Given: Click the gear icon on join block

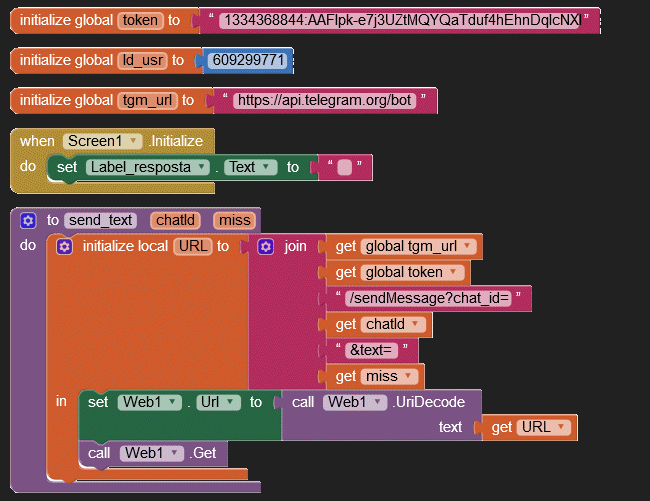Looking at the screenshot, I should click(266, 246).
